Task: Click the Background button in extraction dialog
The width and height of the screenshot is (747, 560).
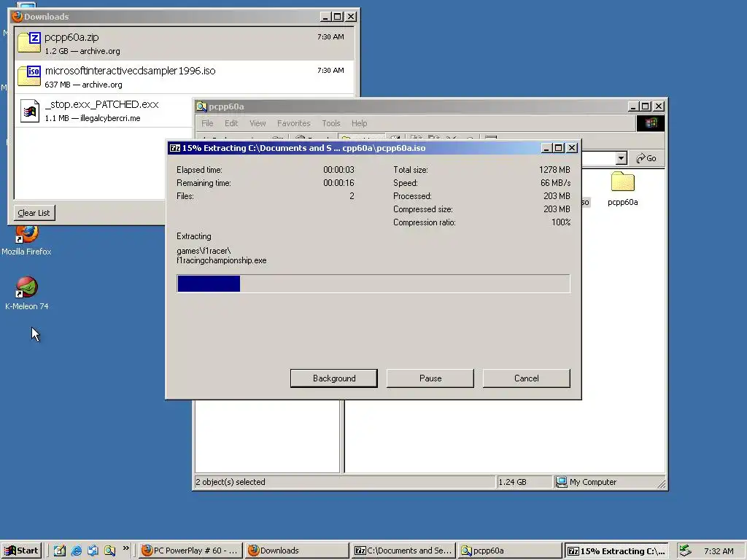Action: (334, 378)
